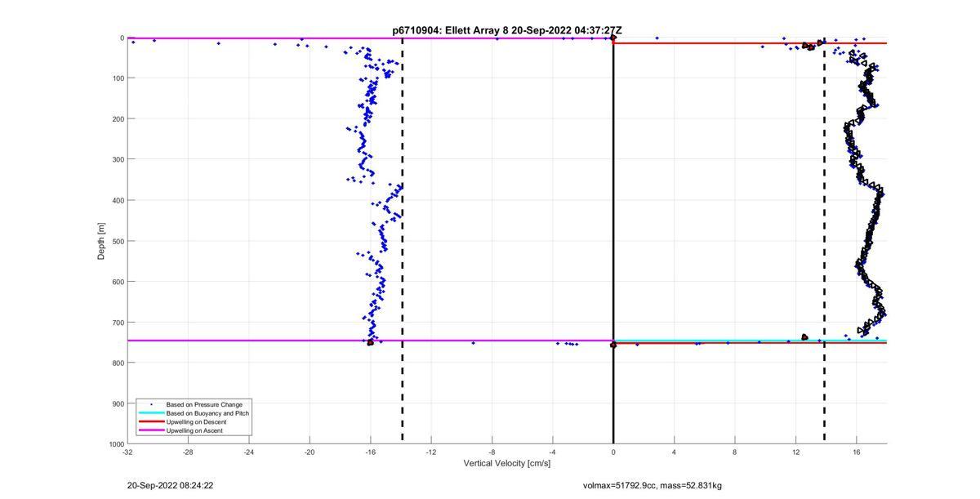
Task: Click velocity tick label "-24"
Action: (x=249, y=452)
